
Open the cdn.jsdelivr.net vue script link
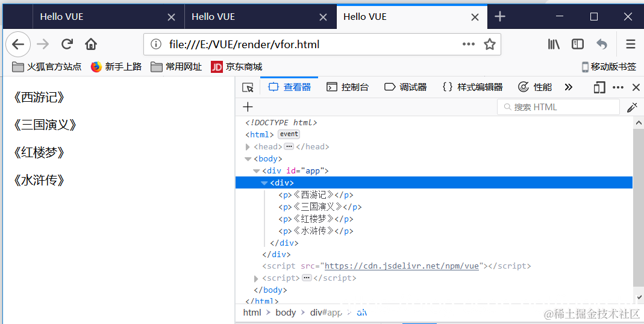[x=402, y=266]
